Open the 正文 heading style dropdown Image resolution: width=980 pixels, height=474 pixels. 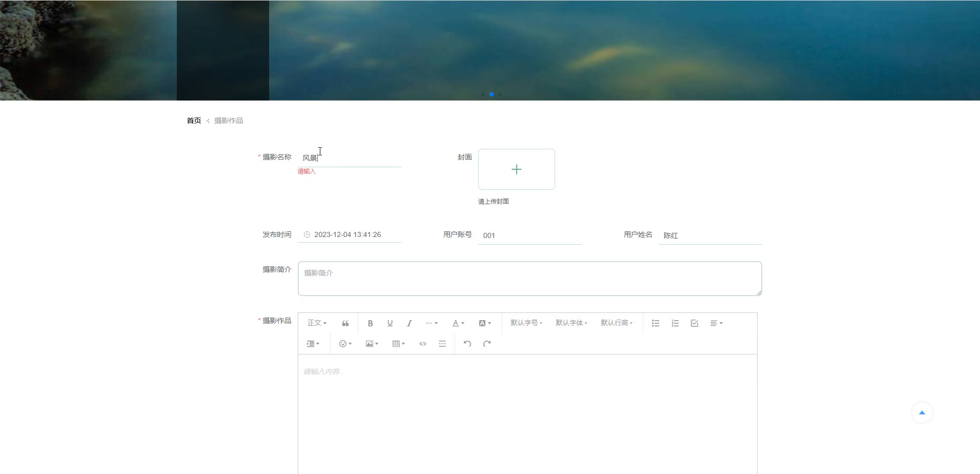(x=317, y=323)
